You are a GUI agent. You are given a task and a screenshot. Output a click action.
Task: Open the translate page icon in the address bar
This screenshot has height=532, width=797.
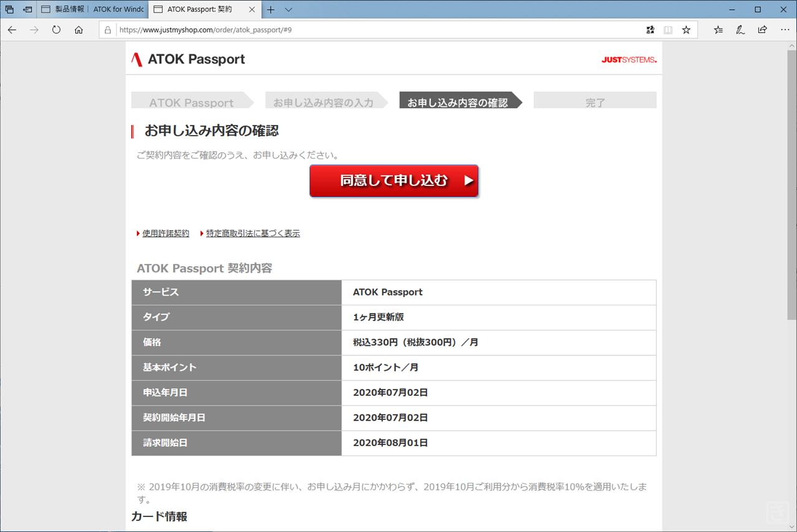650,30
